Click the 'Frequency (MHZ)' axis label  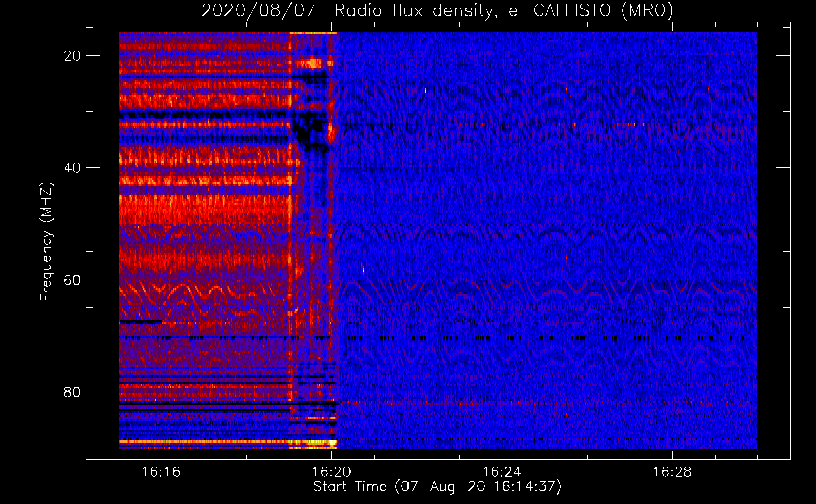tap(46, 242)
